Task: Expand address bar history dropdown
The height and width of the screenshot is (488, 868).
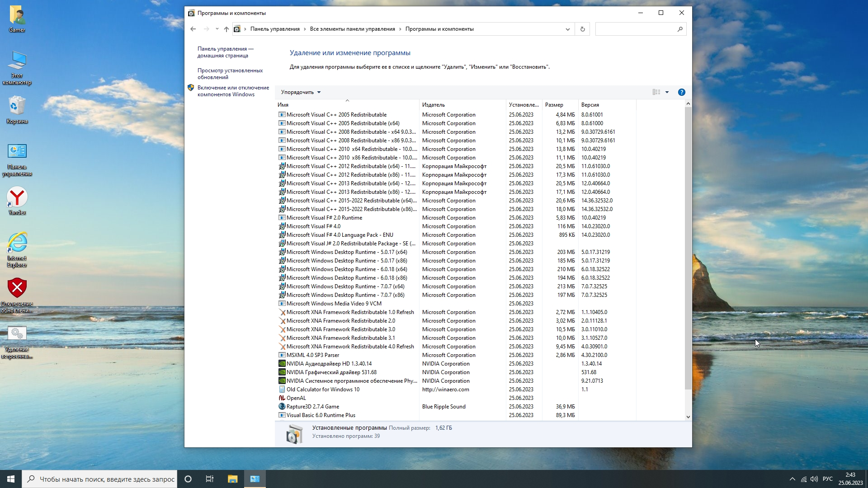Action: [567, 29]
